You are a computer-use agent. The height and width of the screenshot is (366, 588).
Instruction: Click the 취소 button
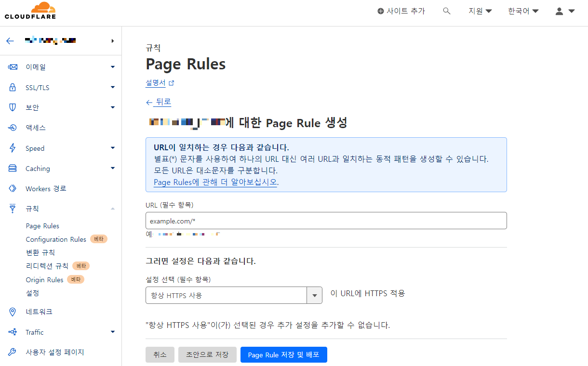point(160,355)
